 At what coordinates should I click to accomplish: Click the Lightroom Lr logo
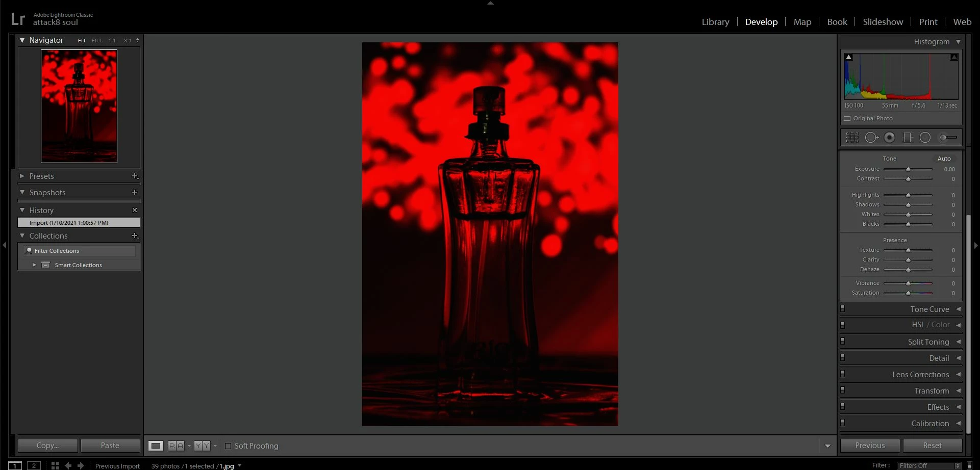[x=18, y=19]
